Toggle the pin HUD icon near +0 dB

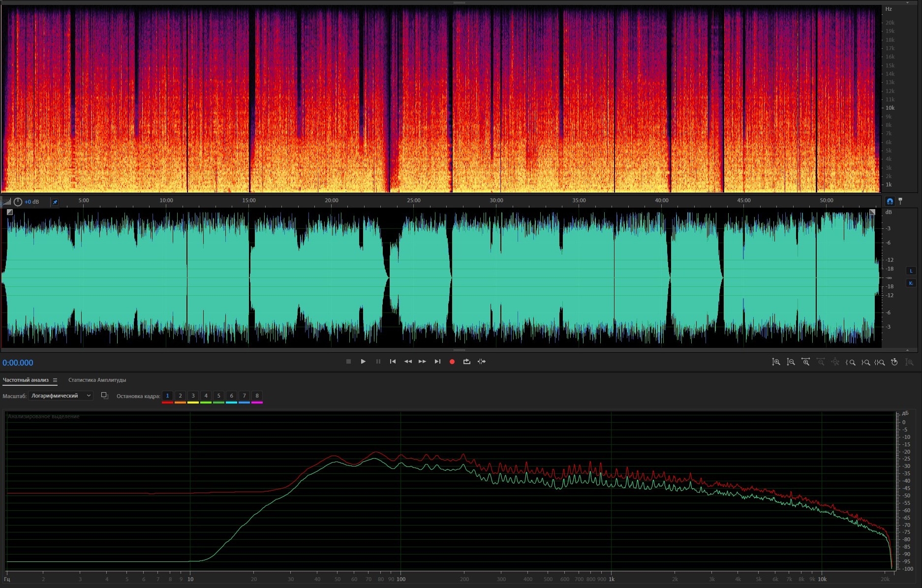coord(55,202)
